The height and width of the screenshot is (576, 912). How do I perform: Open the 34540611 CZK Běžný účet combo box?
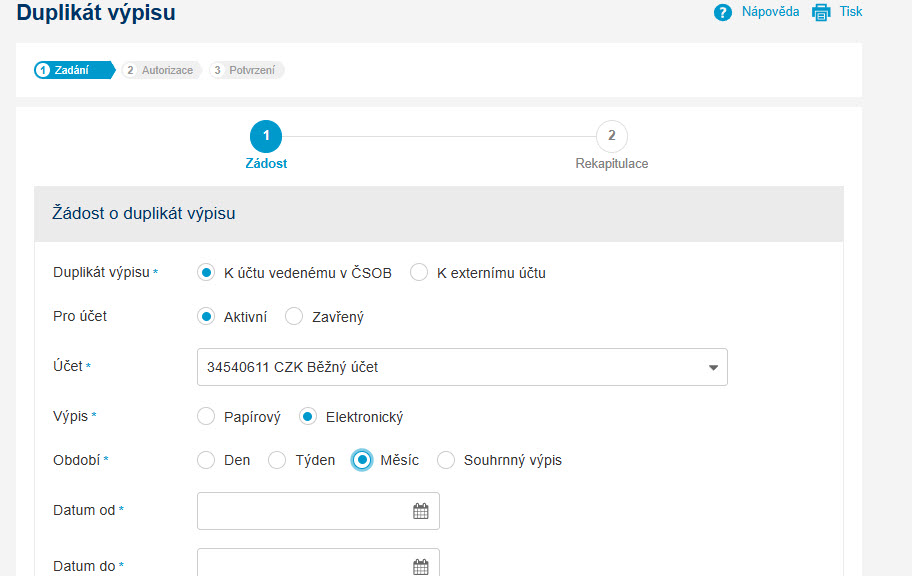tap(462, 367)
